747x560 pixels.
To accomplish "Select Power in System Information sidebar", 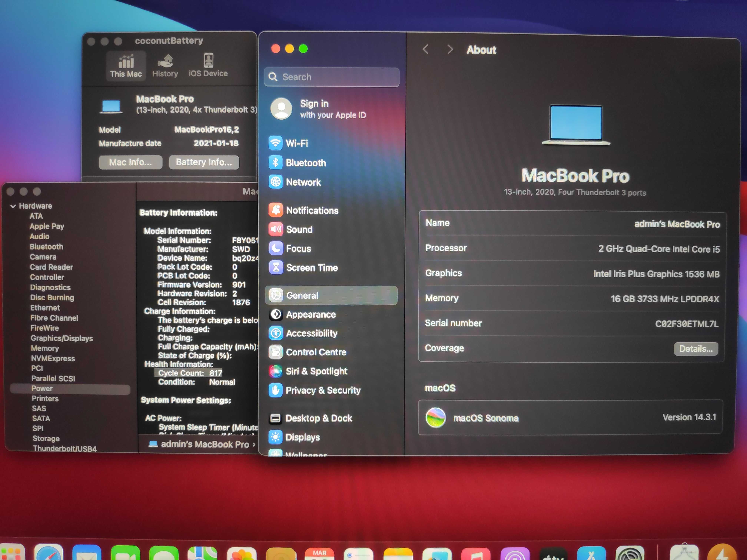I will (70, 389).
